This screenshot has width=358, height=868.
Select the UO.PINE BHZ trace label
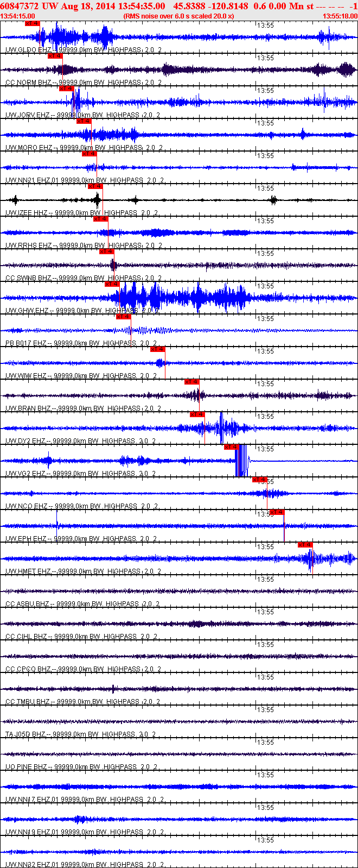[x=81, y=767]
